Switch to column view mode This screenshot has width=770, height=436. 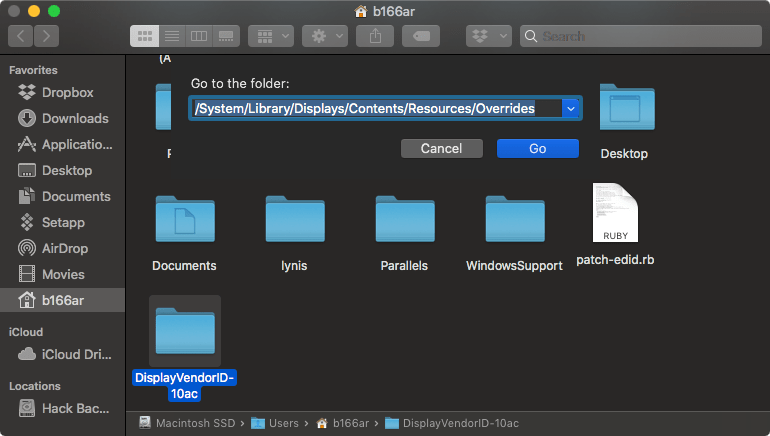199,36
